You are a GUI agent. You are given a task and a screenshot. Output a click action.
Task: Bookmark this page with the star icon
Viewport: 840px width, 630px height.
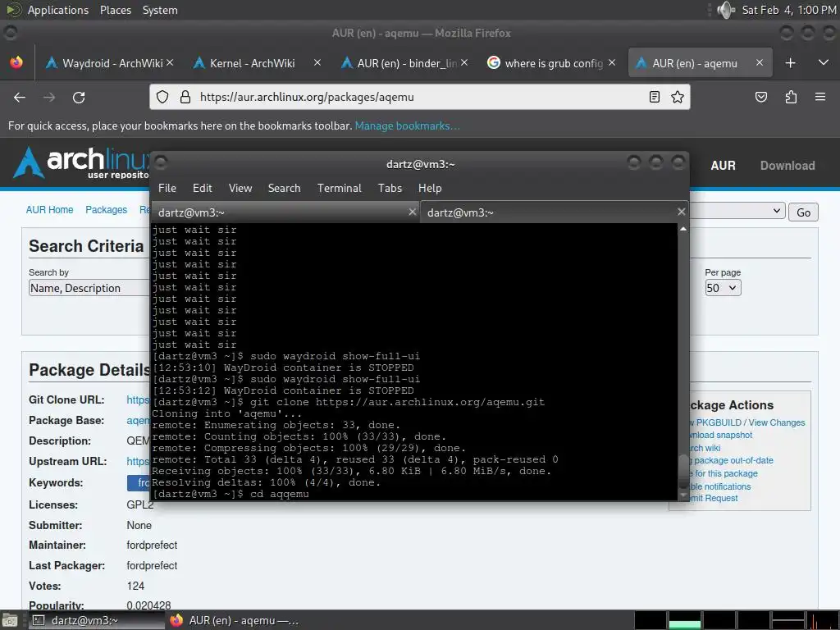[678, 97]
